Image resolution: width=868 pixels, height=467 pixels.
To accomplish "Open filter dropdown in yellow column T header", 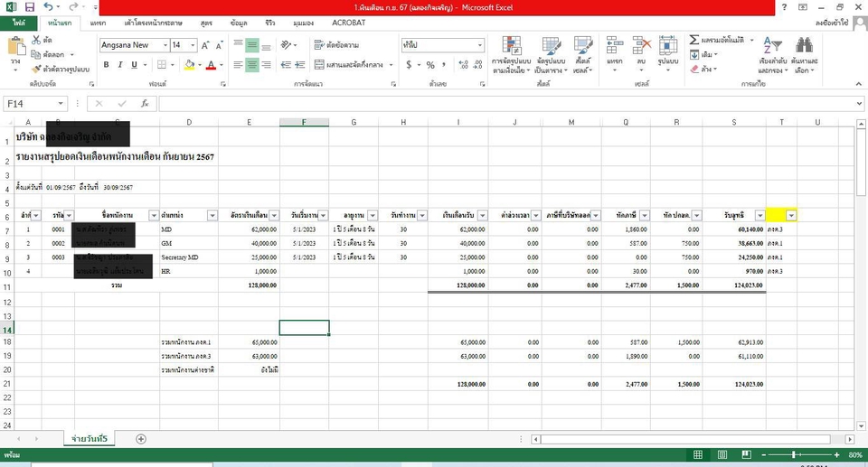I will (x=792, y=215).
